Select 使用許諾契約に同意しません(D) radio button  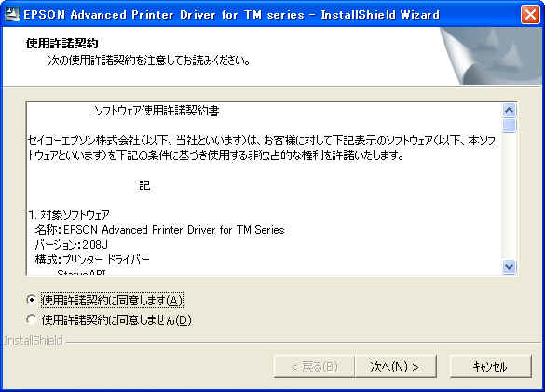tap(32, 319)
